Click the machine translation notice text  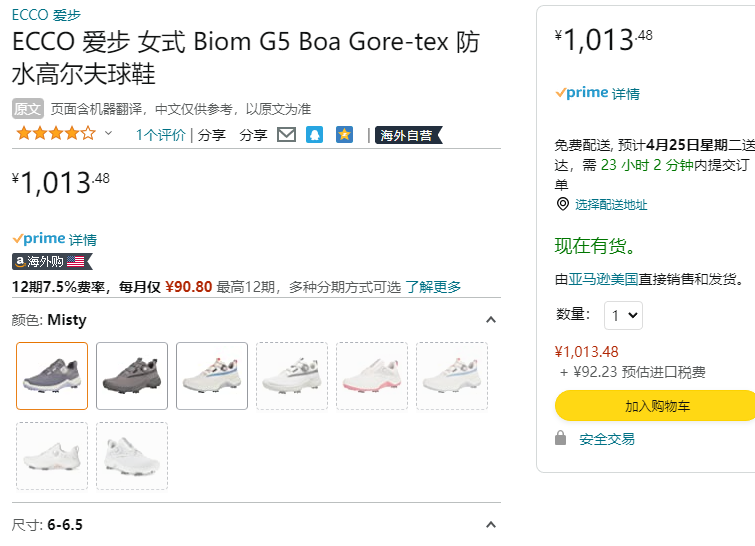click(x=181, y=109)
